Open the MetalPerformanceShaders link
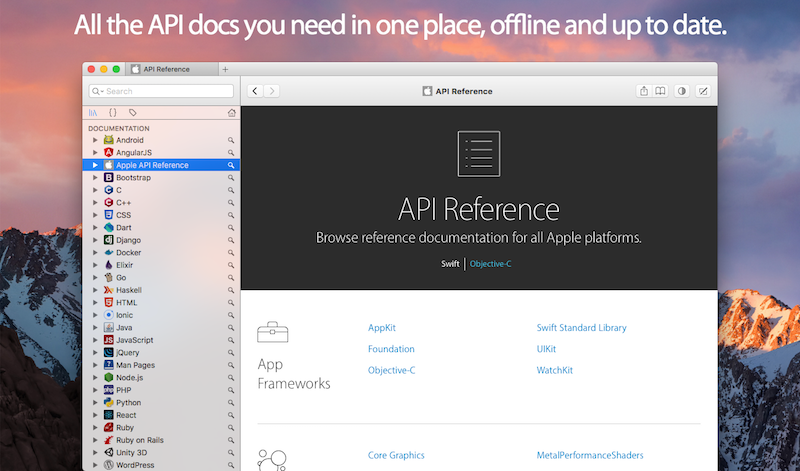 pyautogui.click(x=590, y=455)
